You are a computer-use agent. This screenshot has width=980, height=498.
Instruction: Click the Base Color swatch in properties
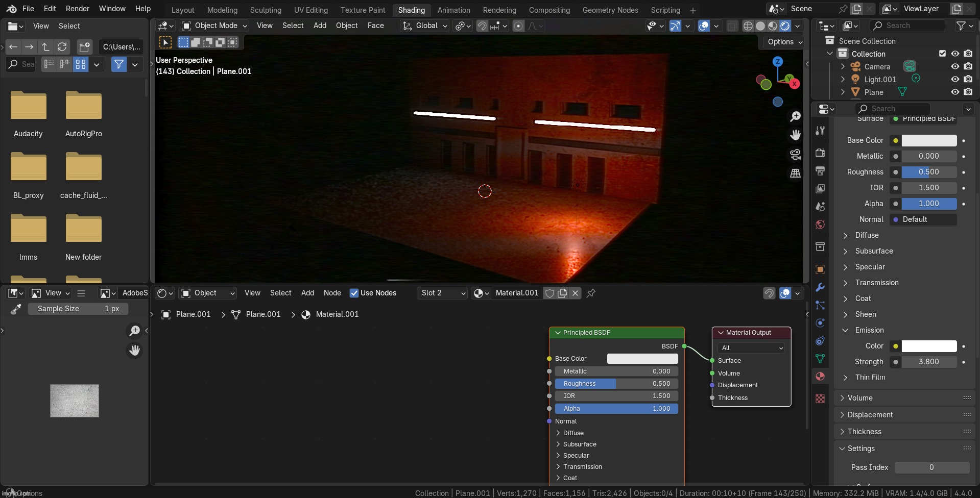(x=929, y=140)
